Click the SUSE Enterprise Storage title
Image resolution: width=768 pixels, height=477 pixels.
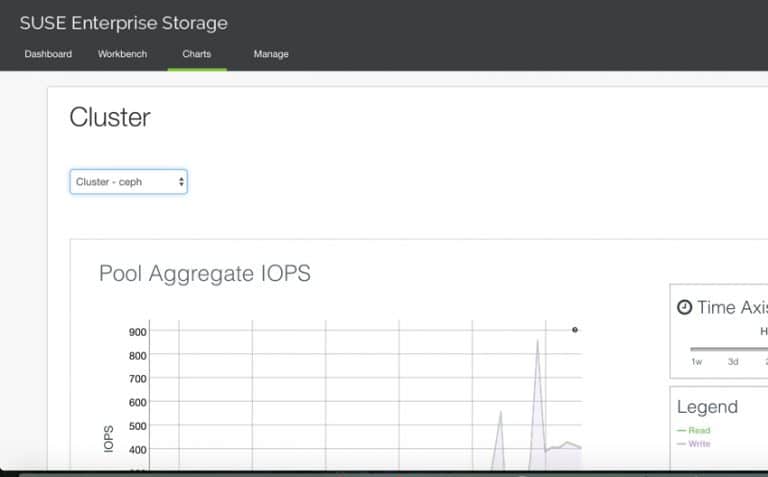(123, 23)
